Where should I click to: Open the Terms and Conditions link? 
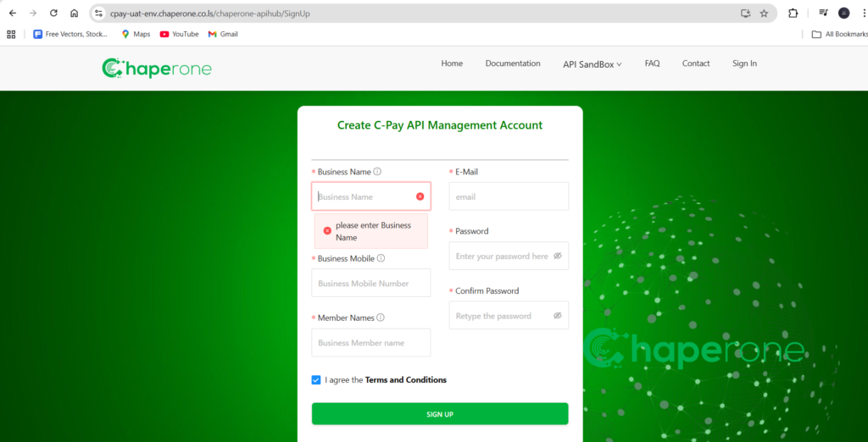[405, 380]
